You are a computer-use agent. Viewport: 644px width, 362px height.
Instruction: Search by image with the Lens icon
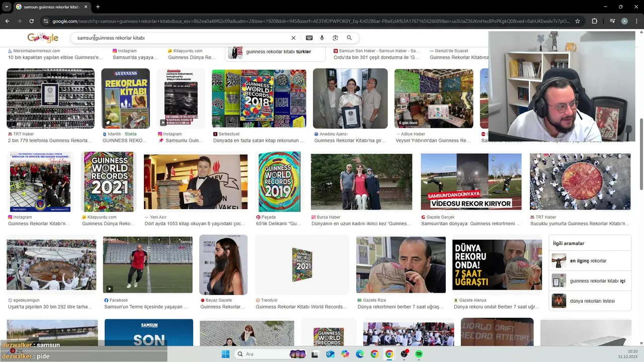[x=335, y=38]
